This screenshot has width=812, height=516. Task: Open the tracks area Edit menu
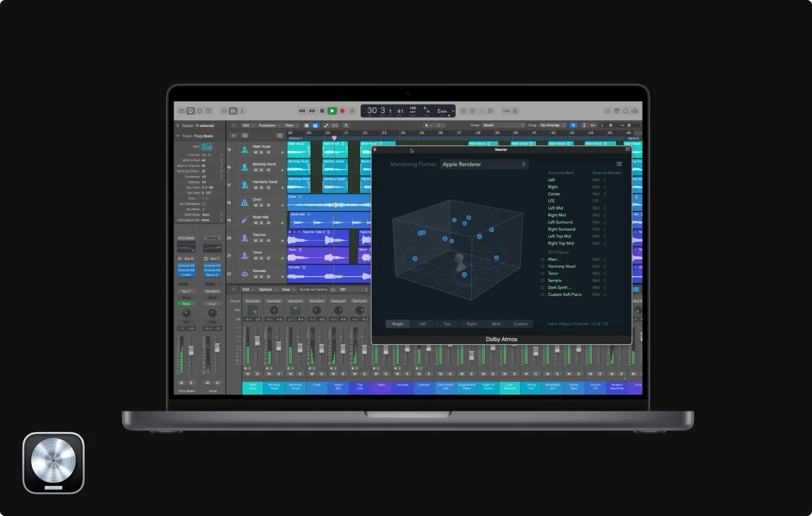click(x=248, y=125)
